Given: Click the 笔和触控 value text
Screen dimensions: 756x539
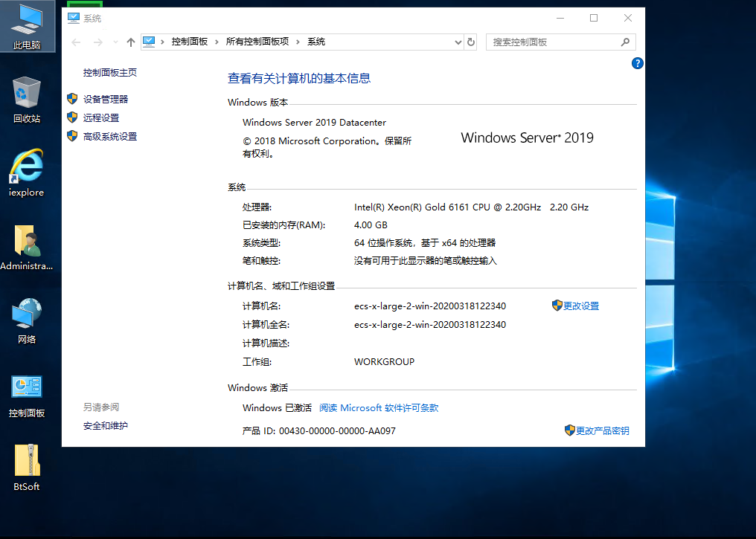Looking at the screenshot, I should pos(426,261).
